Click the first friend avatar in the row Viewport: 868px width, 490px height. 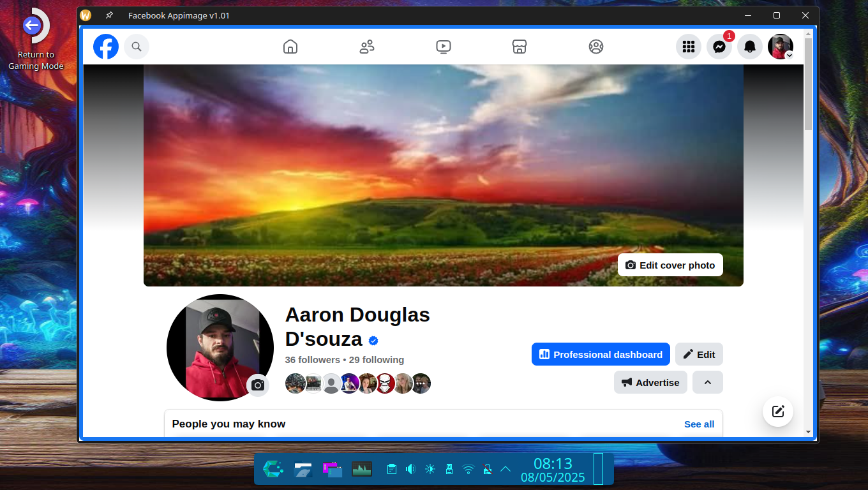(296, 383)
